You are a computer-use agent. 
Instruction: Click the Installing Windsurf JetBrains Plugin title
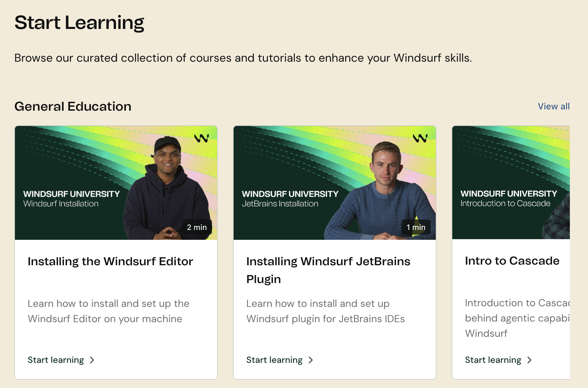click(x=328, y=270)
